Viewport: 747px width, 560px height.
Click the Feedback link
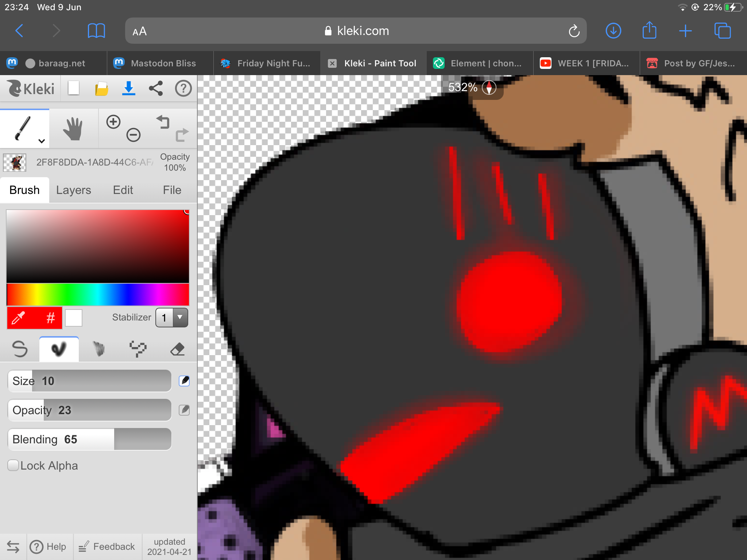pyautogui.click(x=107, y=547)
